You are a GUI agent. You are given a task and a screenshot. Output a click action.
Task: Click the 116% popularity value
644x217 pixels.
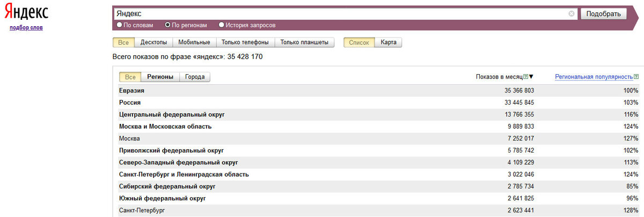(x=631, y=114)
